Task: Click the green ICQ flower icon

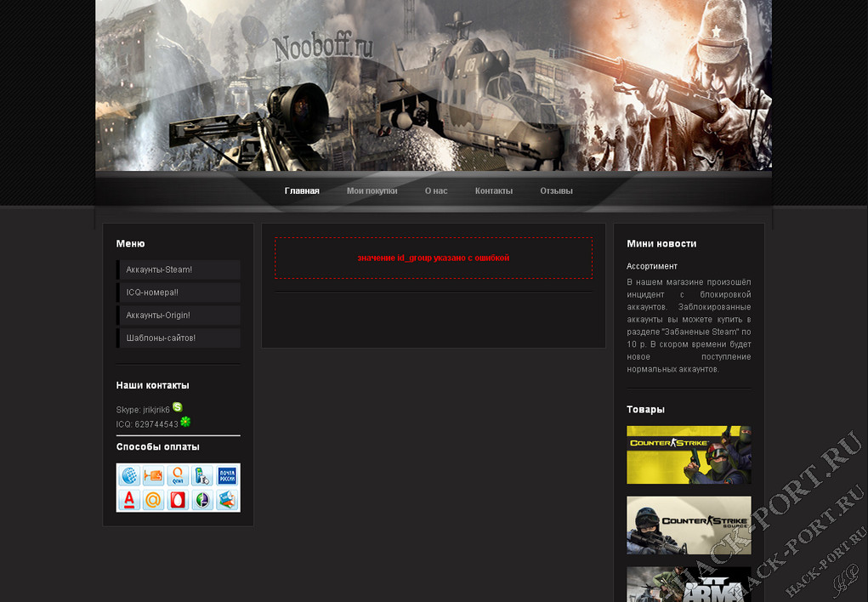Action: point(185,422)
